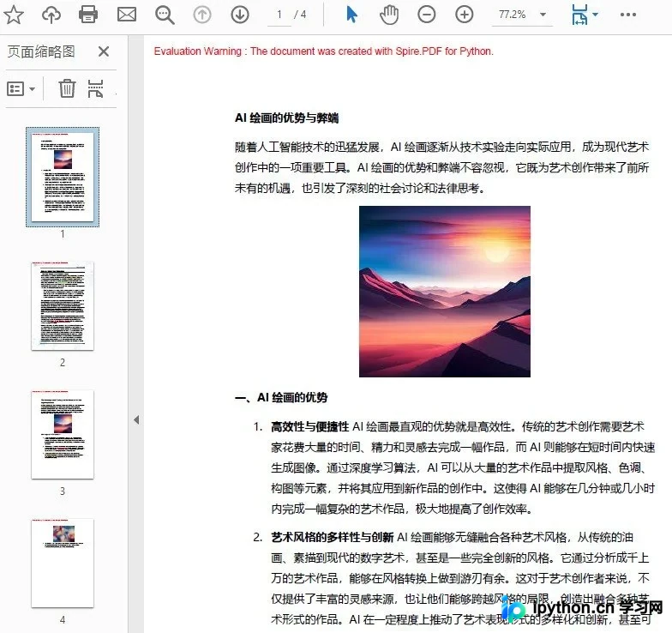Open the more tools ellipsis menu
The width and height of the screenshot is (672, 633).
(627, 15)
